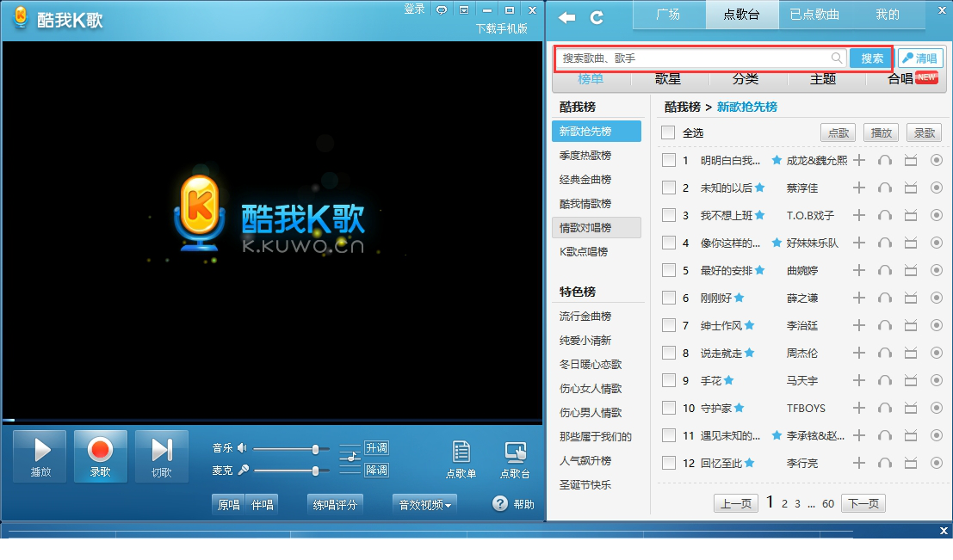Screen dimensions: 953x560
Task: Check the box for song 说走就走
Action: pyautogui.click(x=669, y=353)
